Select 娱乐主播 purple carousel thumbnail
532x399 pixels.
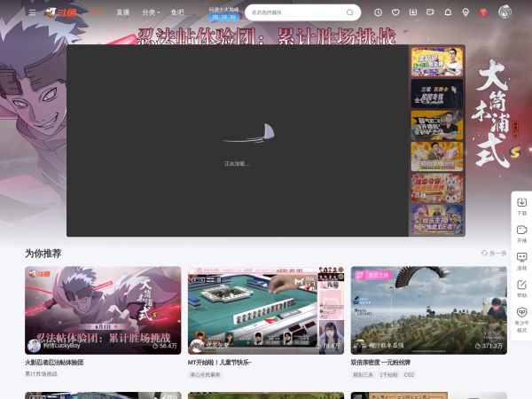tap(436, 220)
